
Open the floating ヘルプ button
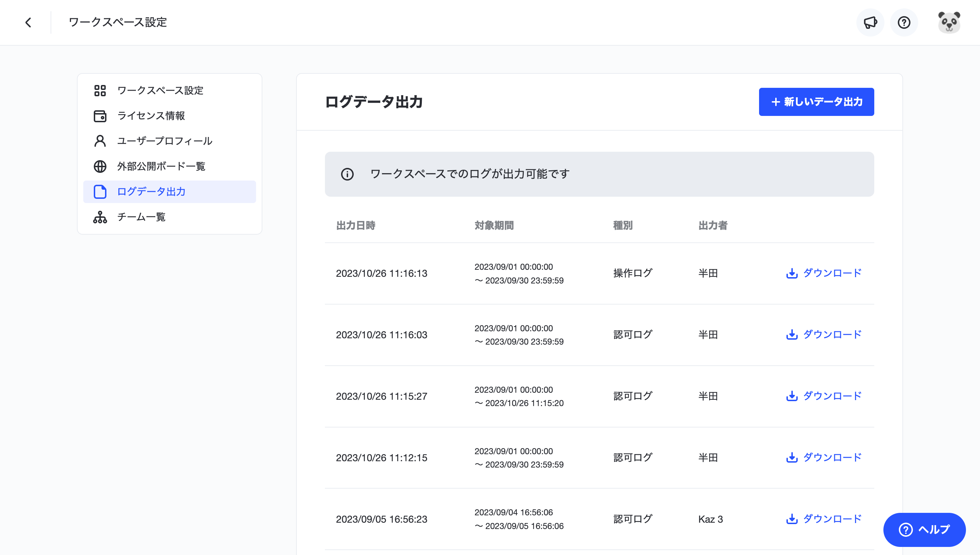coord(925,529)
